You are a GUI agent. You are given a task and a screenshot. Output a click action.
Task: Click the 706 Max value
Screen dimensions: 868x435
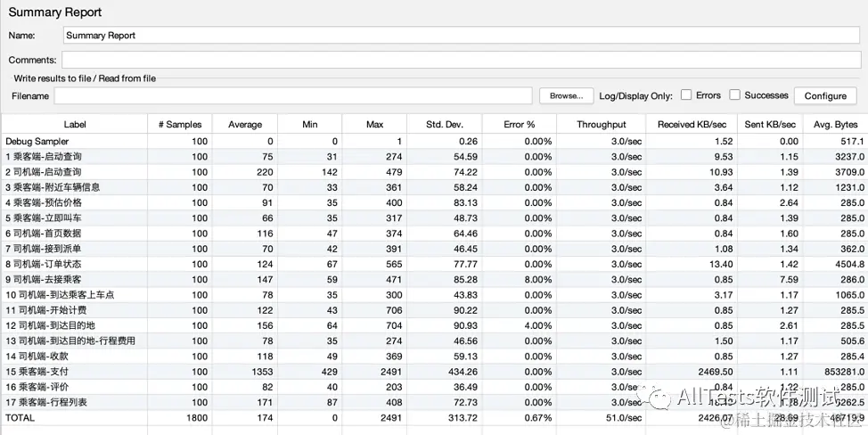[394, 310]
